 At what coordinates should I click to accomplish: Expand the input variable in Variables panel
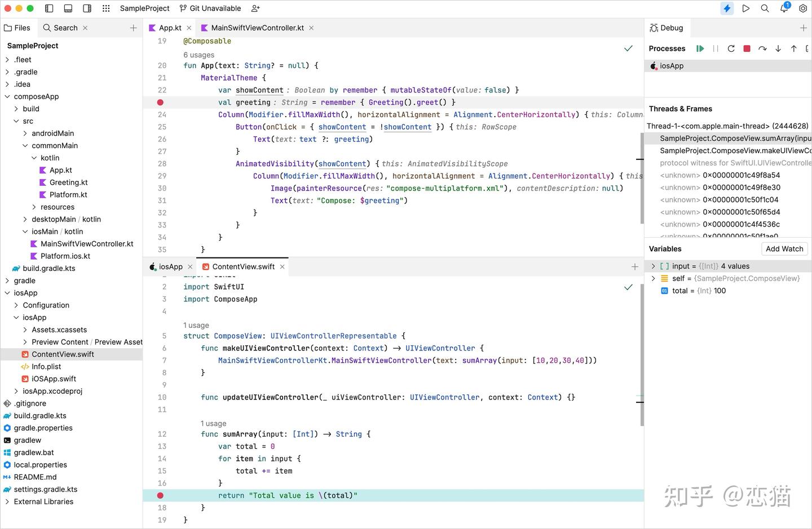tap(653, 266)
